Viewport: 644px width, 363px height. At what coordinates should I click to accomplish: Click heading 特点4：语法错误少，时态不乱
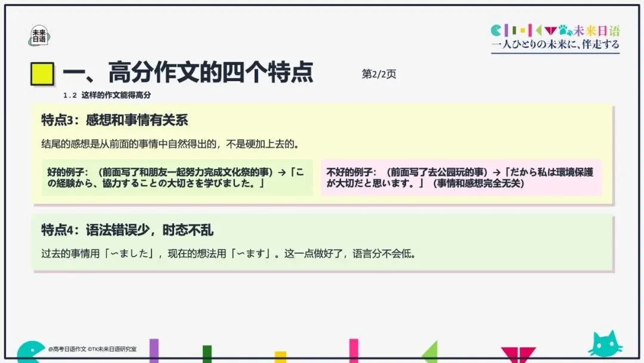(x=128, y=230)
